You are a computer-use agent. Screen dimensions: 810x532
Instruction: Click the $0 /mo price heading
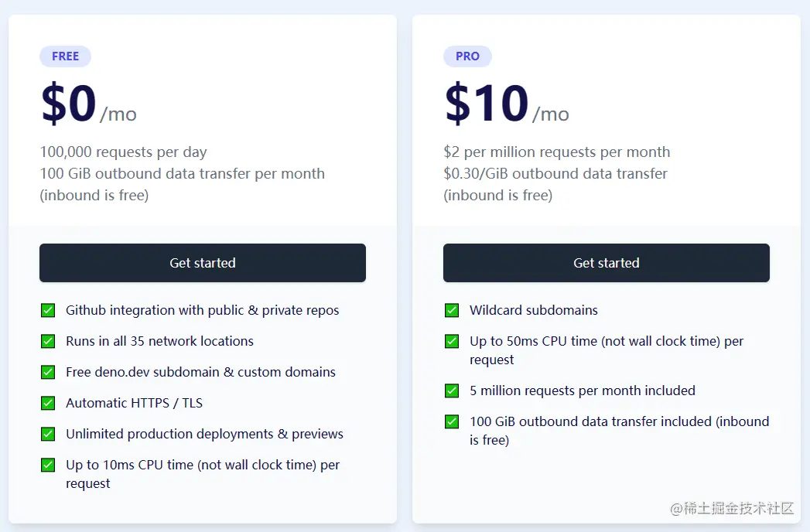[89, 104]
